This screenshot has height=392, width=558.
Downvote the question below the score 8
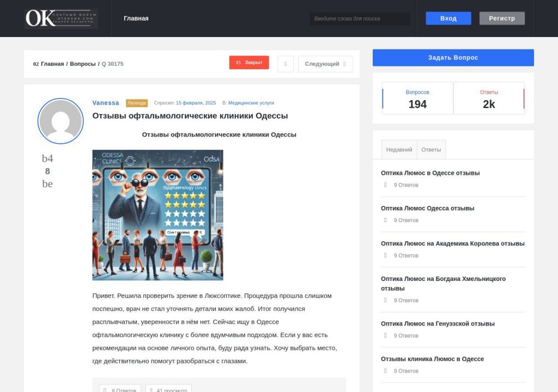click(x=47, y=184)
